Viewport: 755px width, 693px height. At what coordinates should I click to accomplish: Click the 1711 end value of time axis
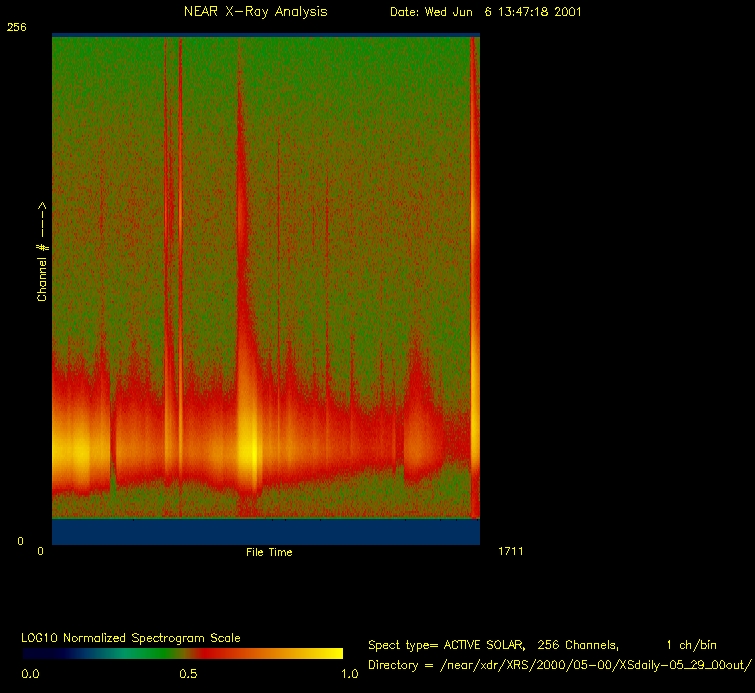(x=510, y=551)
